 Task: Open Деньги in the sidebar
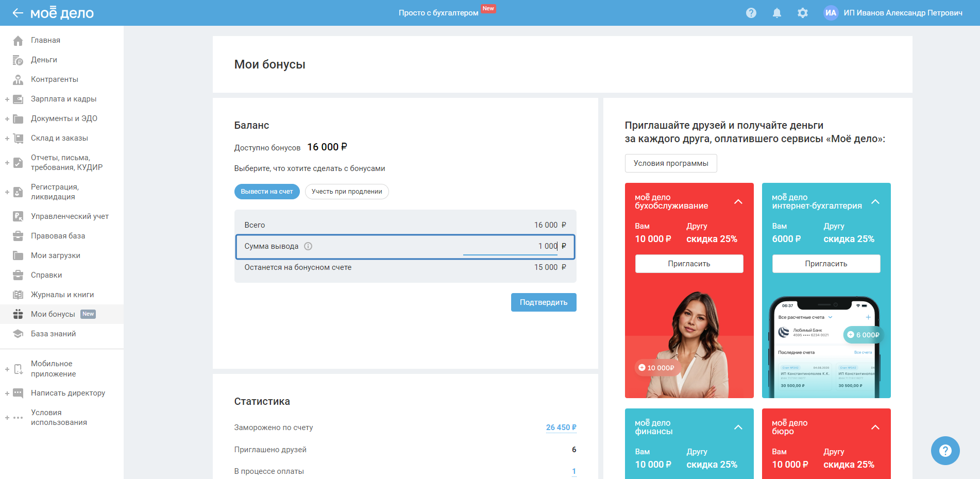click(44, 60)
